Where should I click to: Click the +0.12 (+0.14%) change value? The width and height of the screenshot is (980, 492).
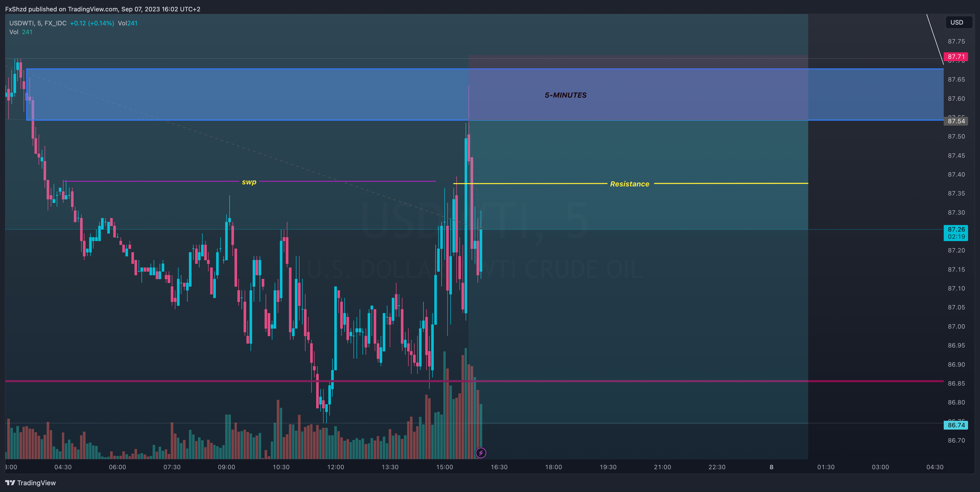coord(92,23)
